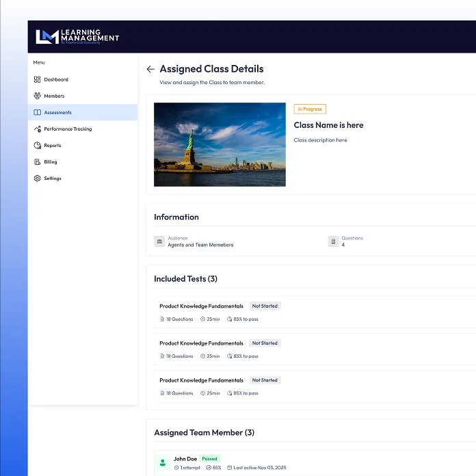Click the Members people icon
The height and width of the screenshot is (476, 476).
coord(38,96)
